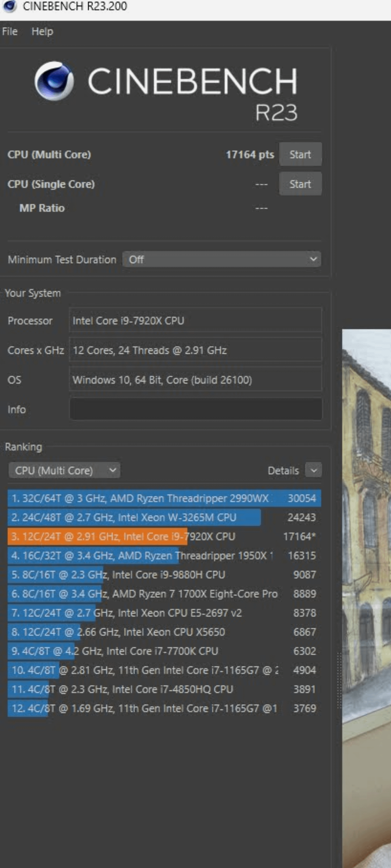Open the CPU (Multi Core) ranking dropdown

[x=64, y=471]
